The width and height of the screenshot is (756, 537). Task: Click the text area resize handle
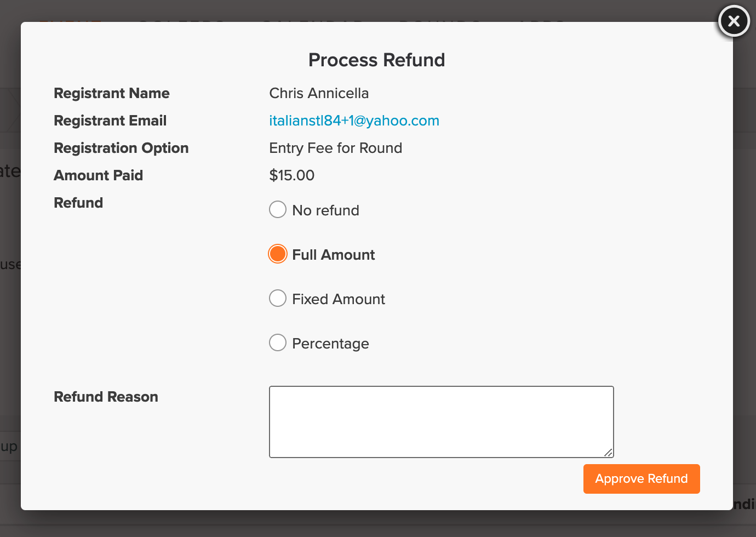[609, 453]
